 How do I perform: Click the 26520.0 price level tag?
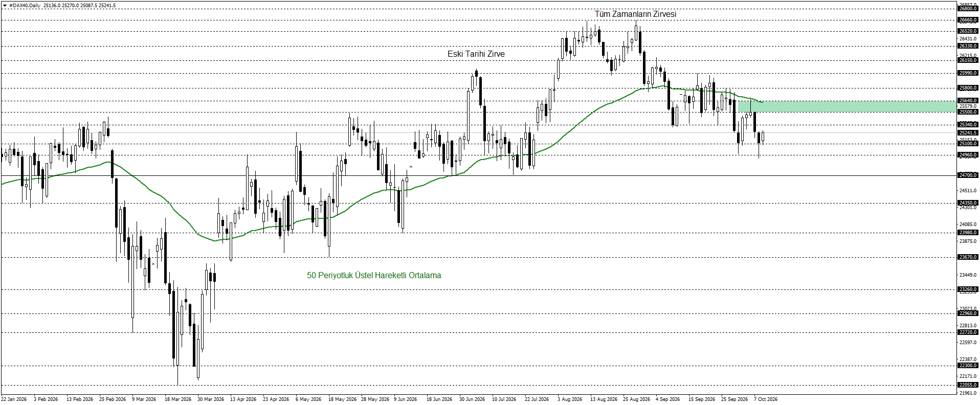(x=968, y=31)
